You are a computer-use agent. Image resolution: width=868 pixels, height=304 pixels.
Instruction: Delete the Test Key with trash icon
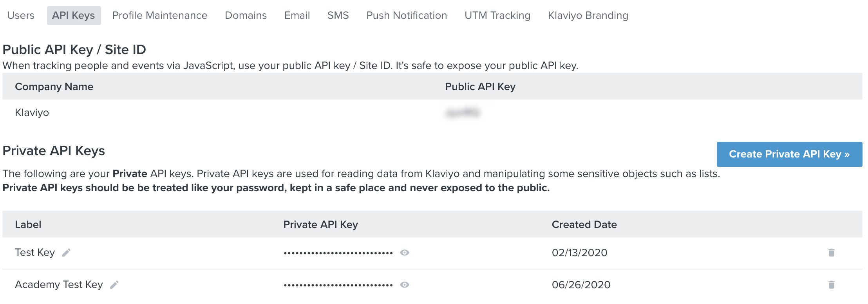(x=831, y=253)
